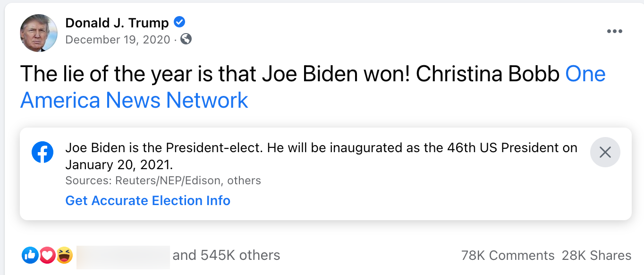Open the post options three-dot menu
The height and width of the screenshot is (275, 644).
(x=614, y=30)
